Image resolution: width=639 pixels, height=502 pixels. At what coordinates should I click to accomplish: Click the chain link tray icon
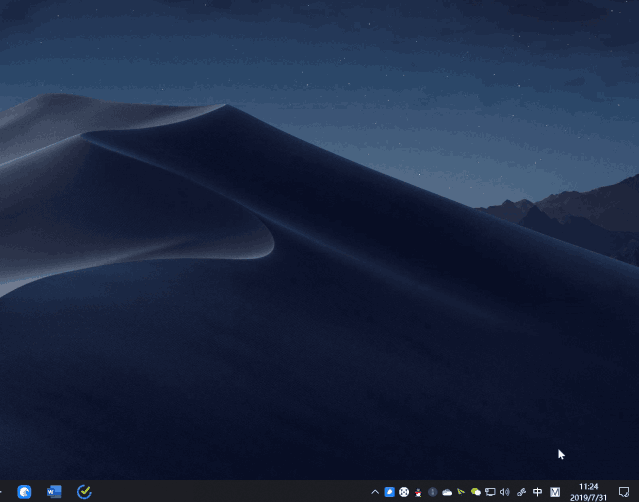click(x=521, y=492)
